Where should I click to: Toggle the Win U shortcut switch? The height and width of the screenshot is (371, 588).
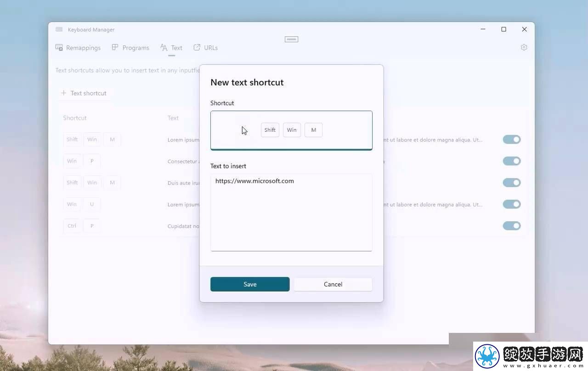click(x=512, y=204)
